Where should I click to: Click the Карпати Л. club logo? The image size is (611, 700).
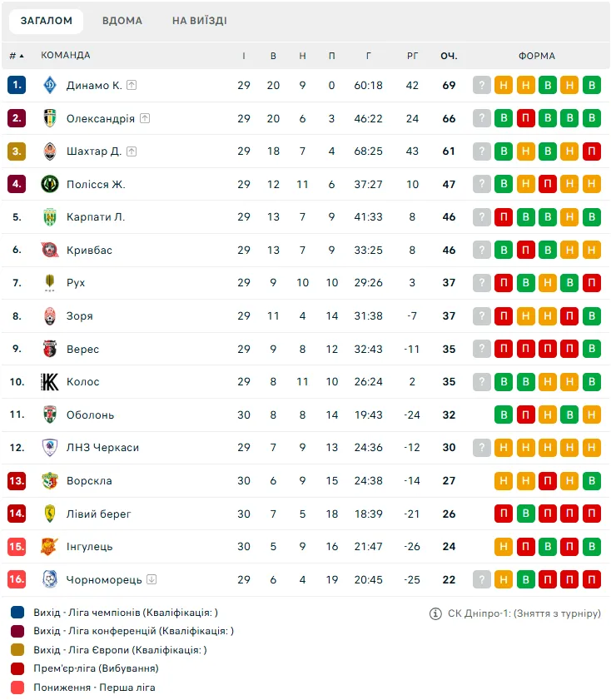(x=50, y=217)
